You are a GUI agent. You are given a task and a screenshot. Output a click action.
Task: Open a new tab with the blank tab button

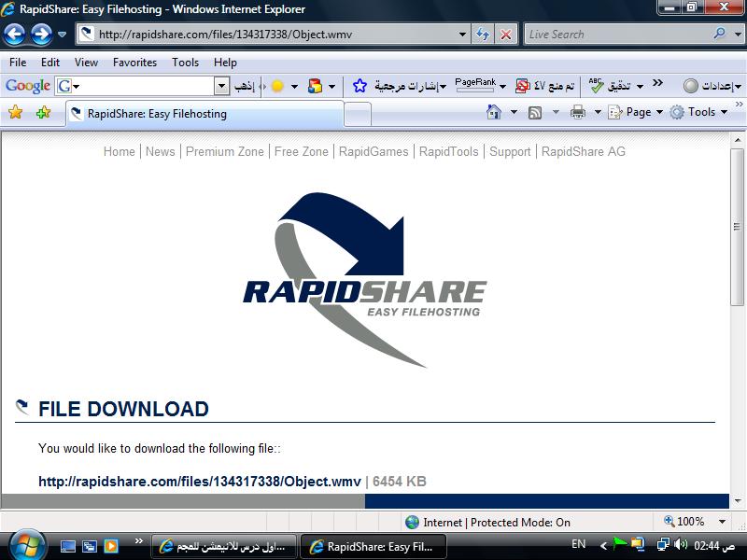pyautogui.click(x=358, y=114)
